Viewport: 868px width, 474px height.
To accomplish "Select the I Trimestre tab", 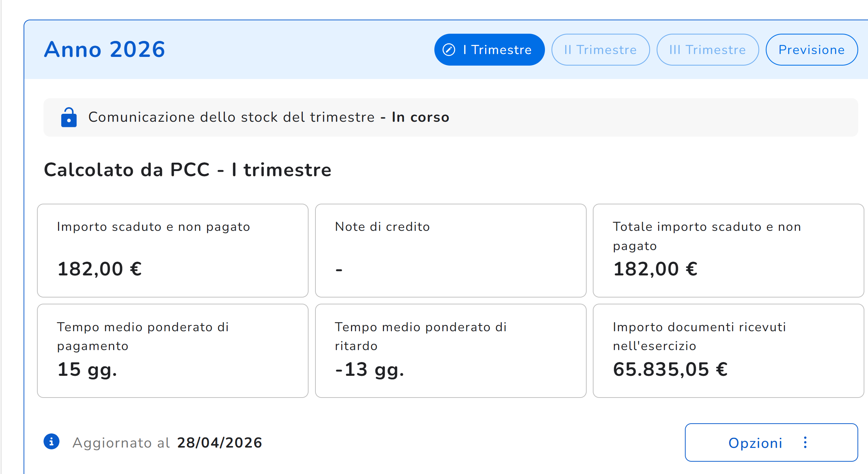I will [x=489, y=50].
